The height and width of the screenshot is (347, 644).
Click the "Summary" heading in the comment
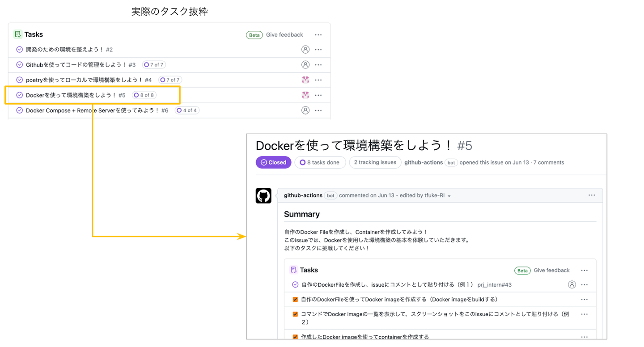click(302, 214)
